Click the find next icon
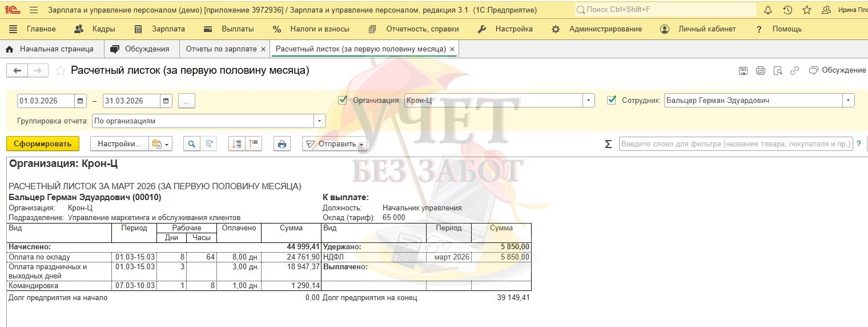Viewport: 868px width, 327px height. pyautogui.click(x=208, y=144)
